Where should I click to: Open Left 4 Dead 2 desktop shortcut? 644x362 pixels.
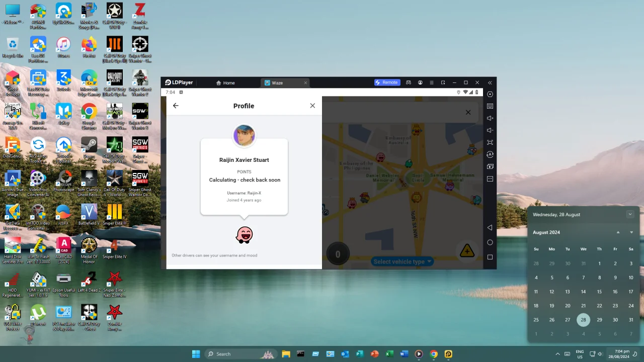click(89, 282)
